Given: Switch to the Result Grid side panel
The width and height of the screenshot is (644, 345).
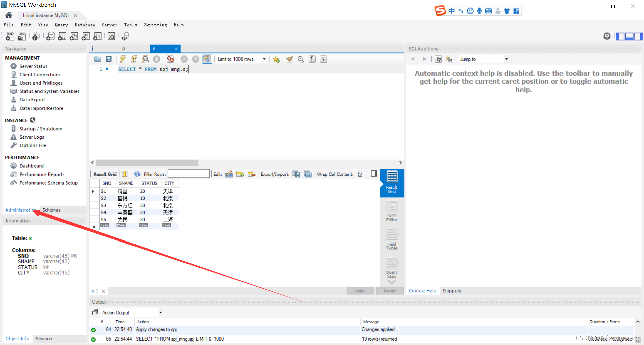Looking at the screenshot, I should coord(392,183).
